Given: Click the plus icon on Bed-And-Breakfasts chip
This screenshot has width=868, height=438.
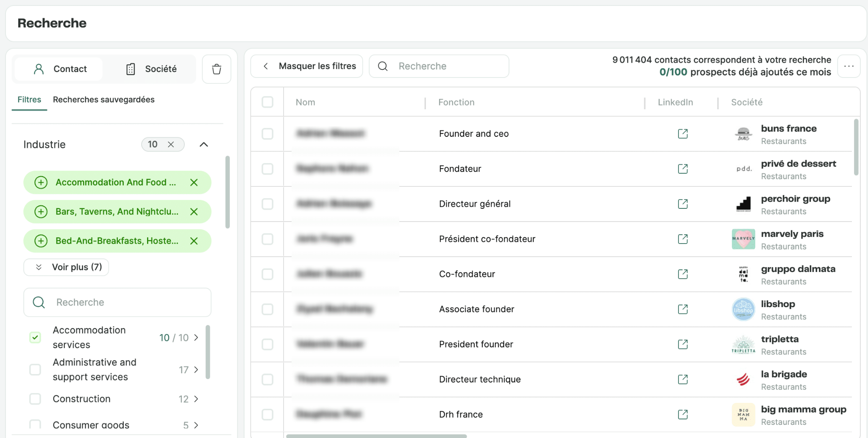Looking at the screenshot, I should click(41, 241).
